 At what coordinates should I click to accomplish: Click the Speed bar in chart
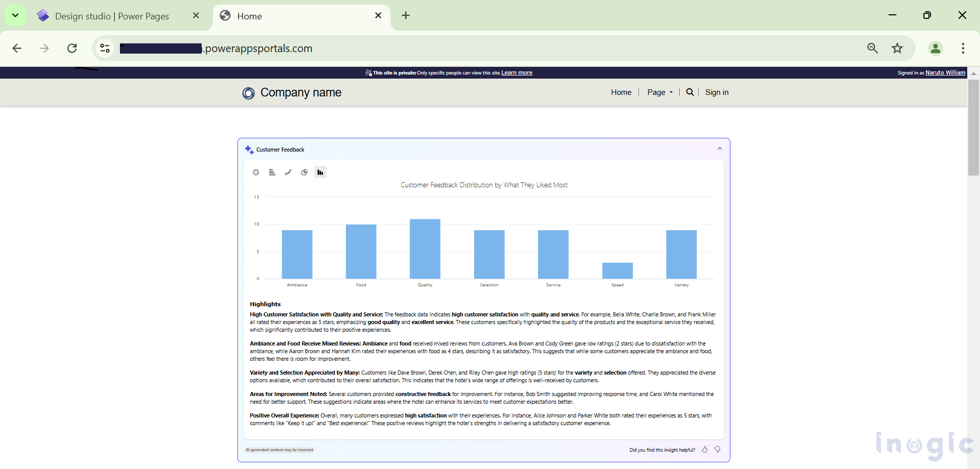(x=618, y=270)
